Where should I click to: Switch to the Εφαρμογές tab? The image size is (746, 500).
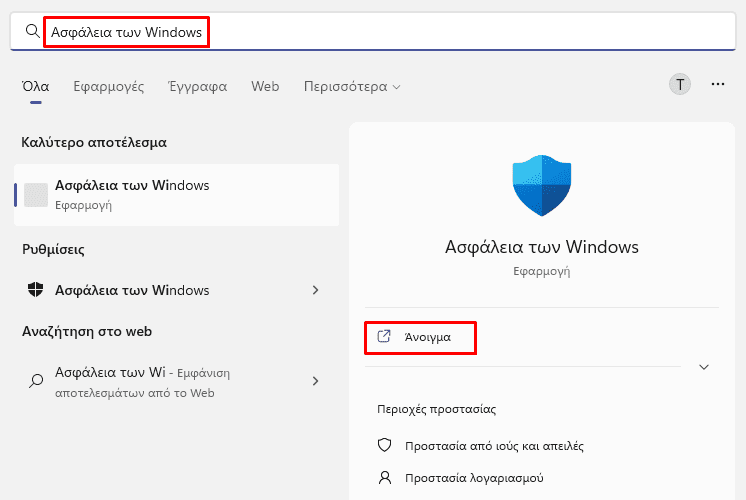pos(108,87)
